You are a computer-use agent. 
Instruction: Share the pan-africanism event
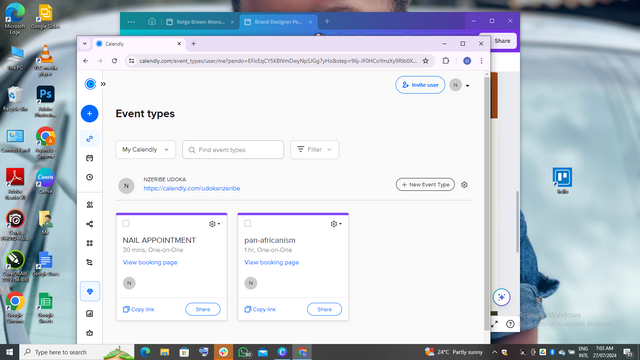[x=324, y=309]
